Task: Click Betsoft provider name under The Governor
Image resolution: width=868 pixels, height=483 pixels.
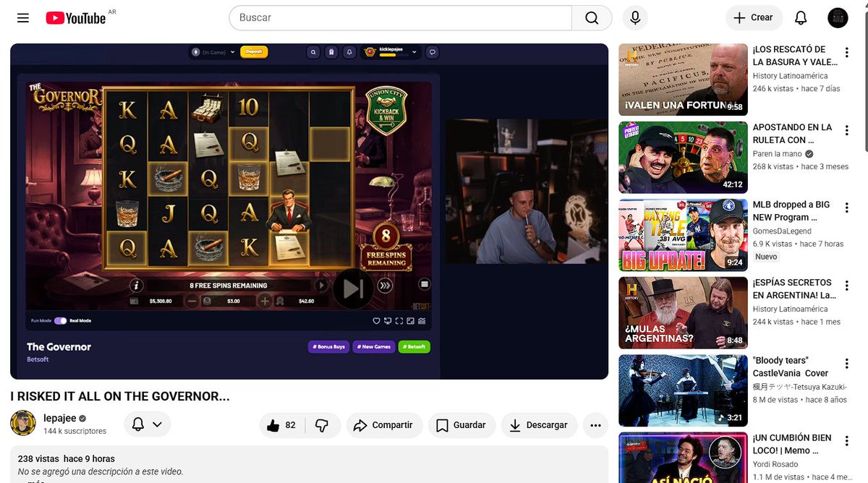Action: (38, 359)
